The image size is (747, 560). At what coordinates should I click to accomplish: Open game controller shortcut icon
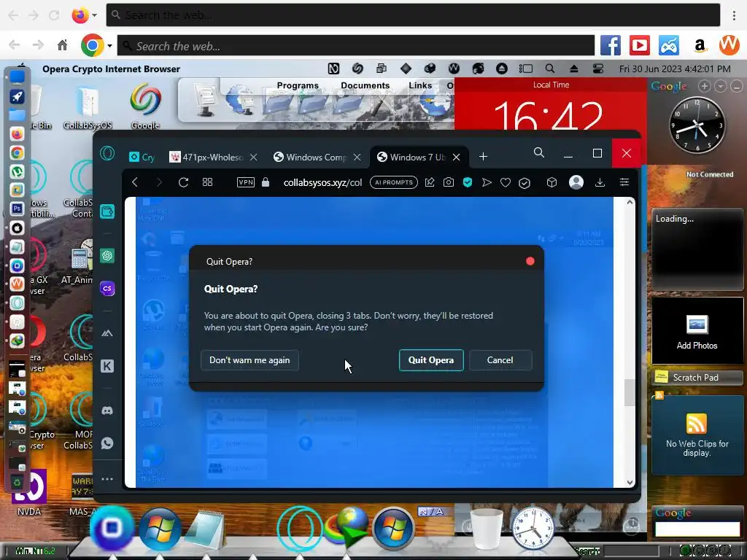pos(669,46)
